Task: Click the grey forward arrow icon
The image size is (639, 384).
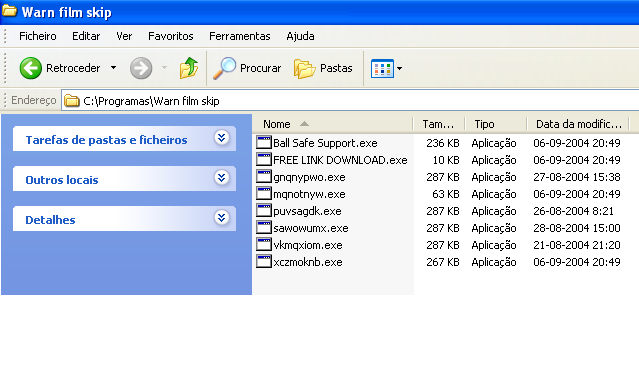Action: [x=141, y=68]
